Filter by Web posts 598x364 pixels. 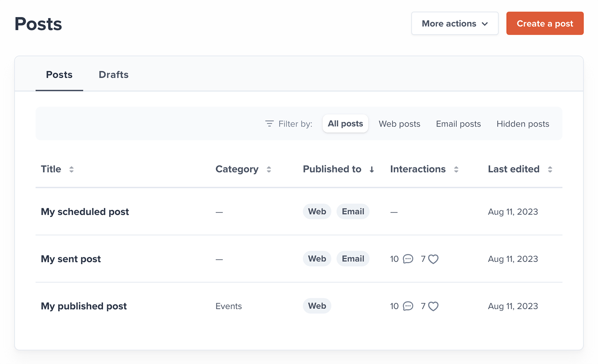click(399, 124)
